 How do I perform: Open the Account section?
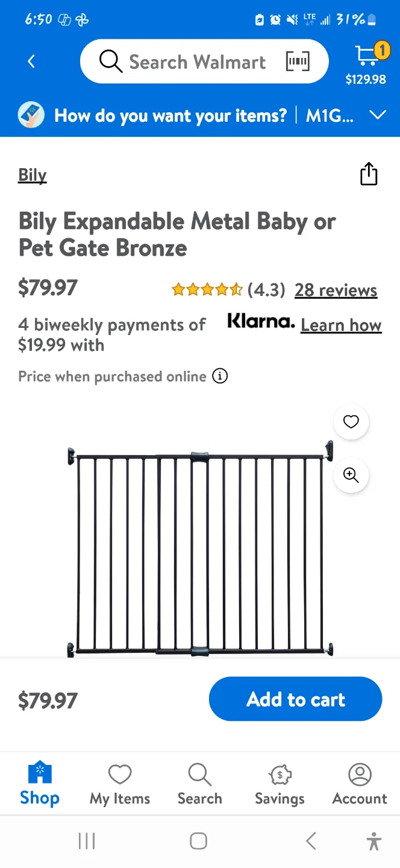click(x=359, y=783)
